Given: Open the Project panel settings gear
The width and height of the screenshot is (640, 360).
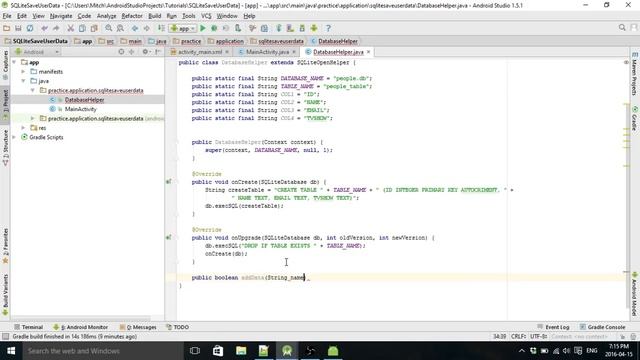Looking at the screenshot, I should coord(145,52).
